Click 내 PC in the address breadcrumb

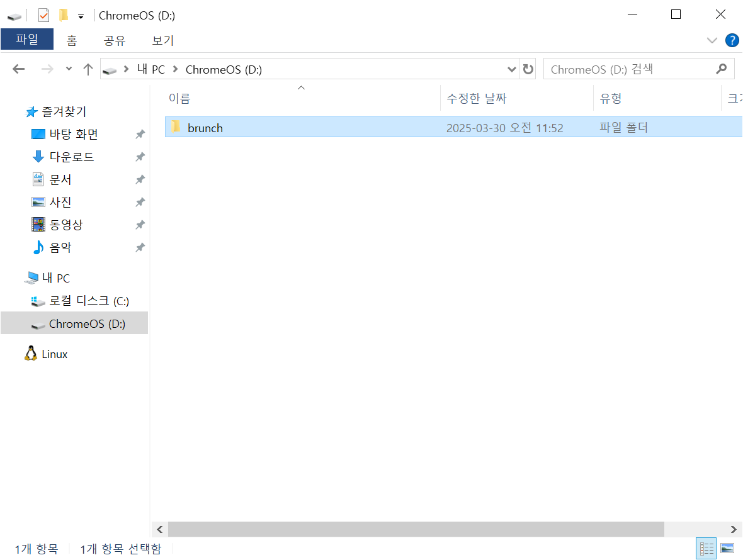pos(150,70)
